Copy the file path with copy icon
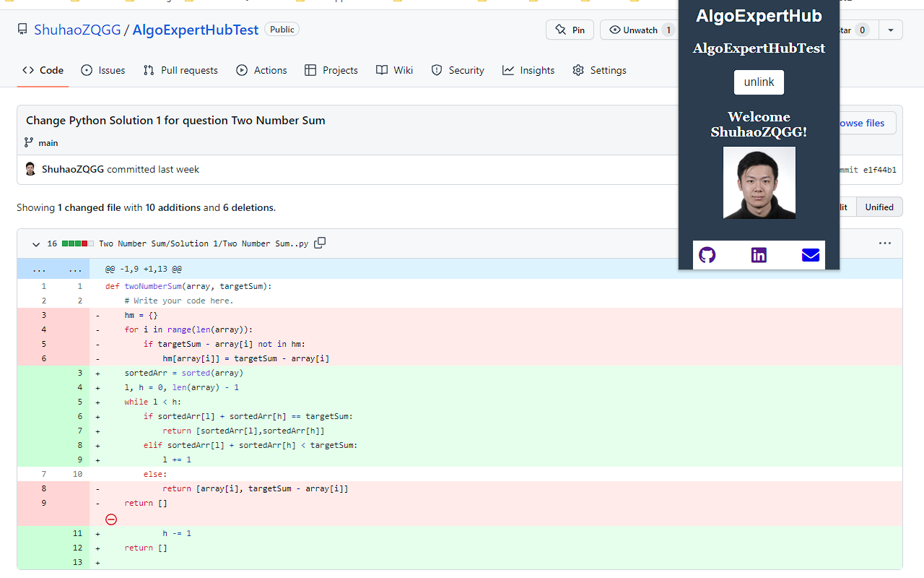924x578 pixels. 320,243
